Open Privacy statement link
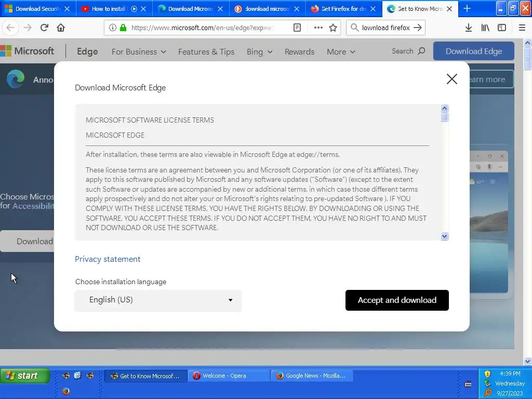 [x=108, y=259]
